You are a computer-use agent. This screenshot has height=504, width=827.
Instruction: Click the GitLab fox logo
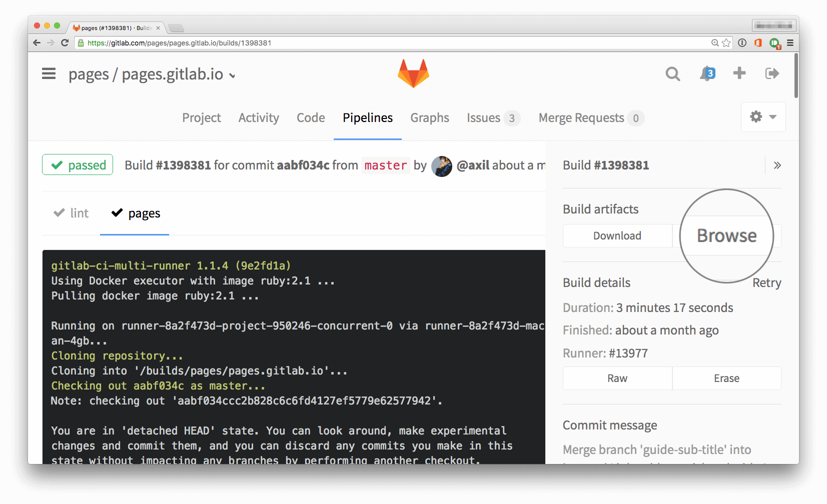pos(413,73)
